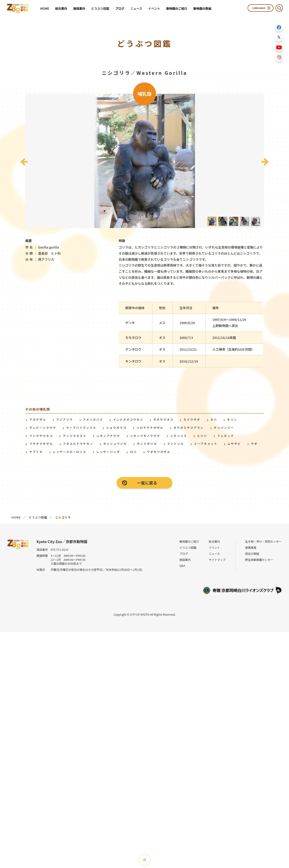The image size is (289, 868).
Task: Click the search magnifier icon
Action: (x=279, y=8)
